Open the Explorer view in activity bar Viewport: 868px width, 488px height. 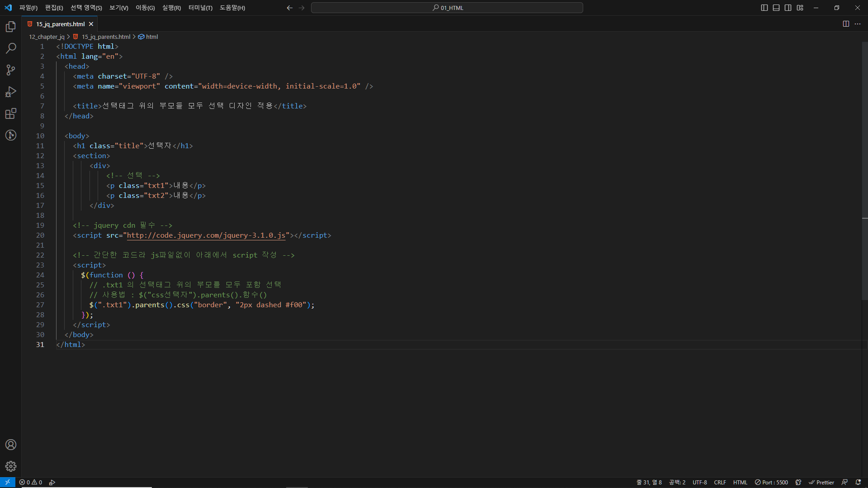tap(11, 27)
